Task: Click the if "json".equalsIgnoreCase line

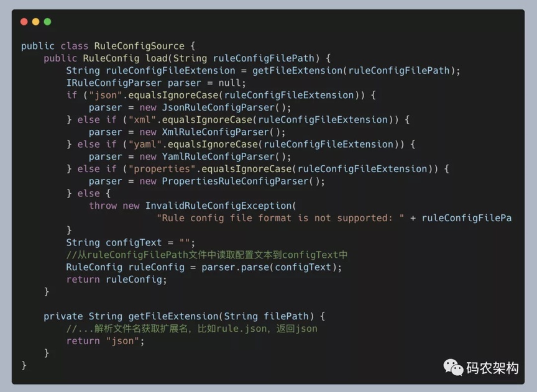Action: click(x=221, y=95)
